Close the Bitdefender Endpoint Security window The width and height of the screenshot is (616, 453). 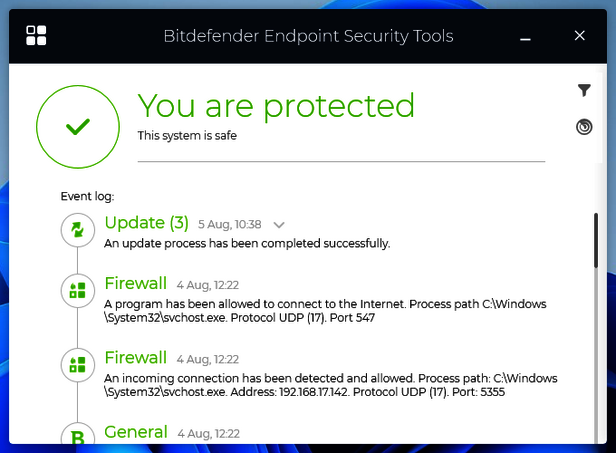tap(579, 36)
